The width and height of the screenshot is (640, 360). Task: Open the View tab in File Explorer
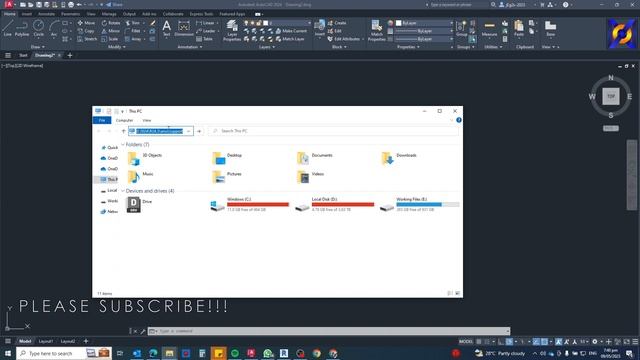[x=147, y=120]
